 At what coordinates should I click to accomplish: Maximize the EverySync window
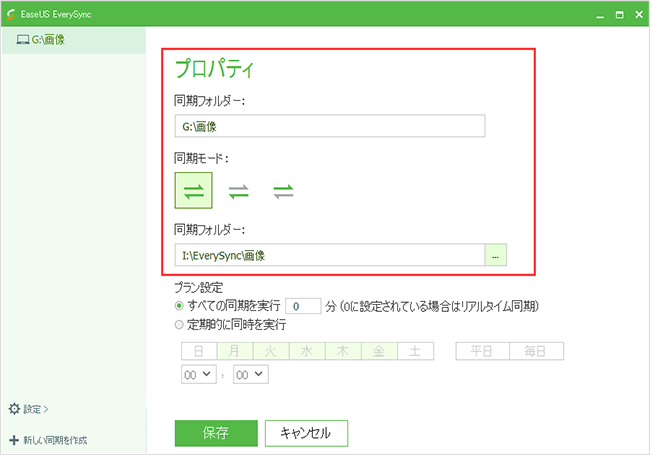pyautogui.click(x=619, y=15)
